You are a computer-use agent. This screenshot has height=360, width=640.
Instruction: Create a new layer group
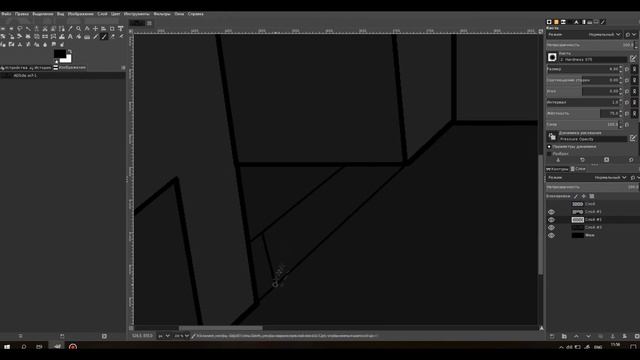point(564,336)
